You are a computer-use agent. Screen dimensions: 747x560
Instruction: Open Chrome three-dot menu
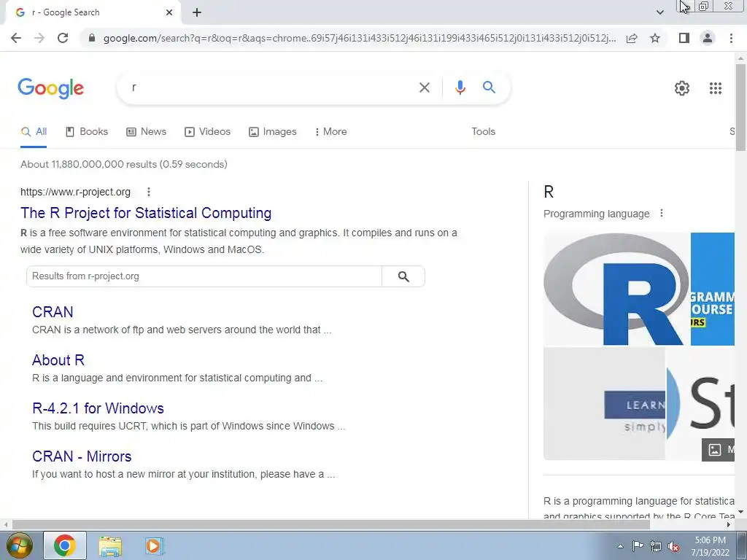coord(731,38)
